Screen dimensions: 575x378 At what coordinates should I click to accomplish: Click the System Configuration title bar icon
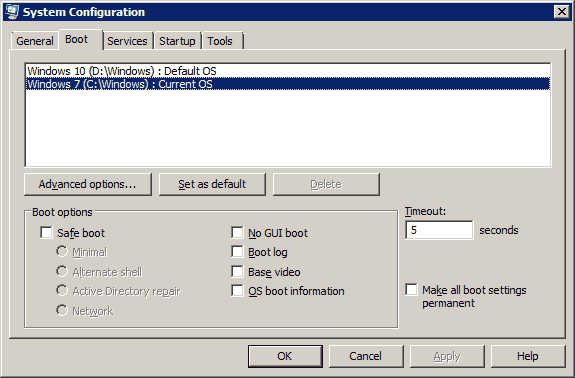pyautogui.click(x=12, y=11)
